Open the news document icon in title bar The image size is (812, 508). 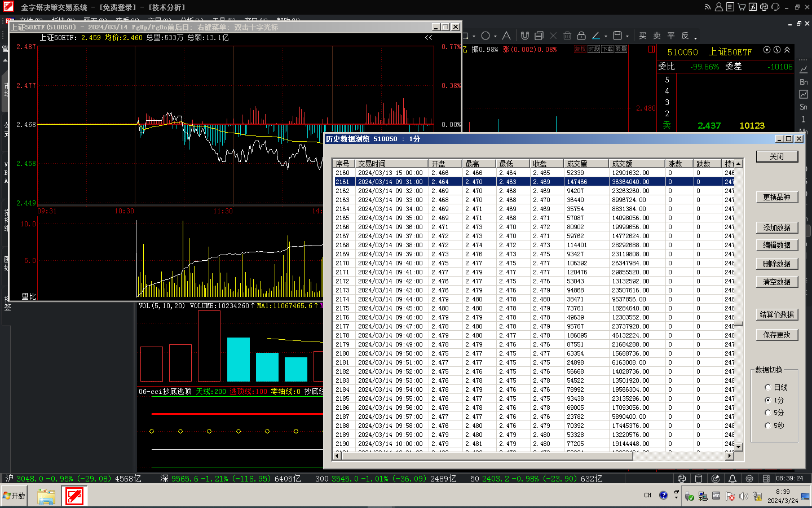click(x=730, y=7)
